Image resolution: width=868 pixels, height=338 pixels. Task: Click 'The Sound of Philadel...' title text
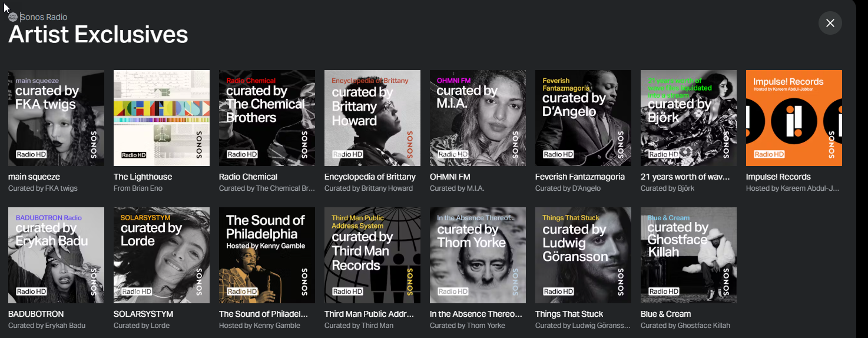tap(263, 314)
